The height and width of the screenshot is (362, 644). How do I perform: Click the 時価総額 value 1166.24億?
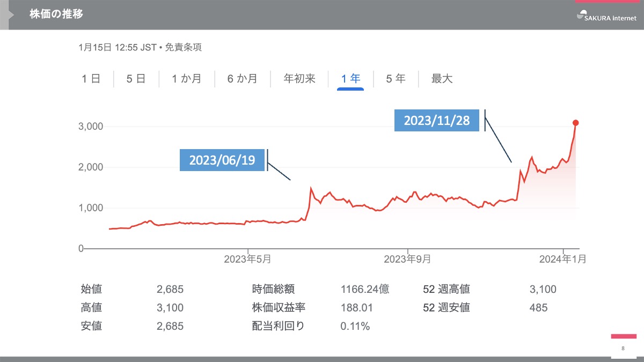tap(365, 290)
